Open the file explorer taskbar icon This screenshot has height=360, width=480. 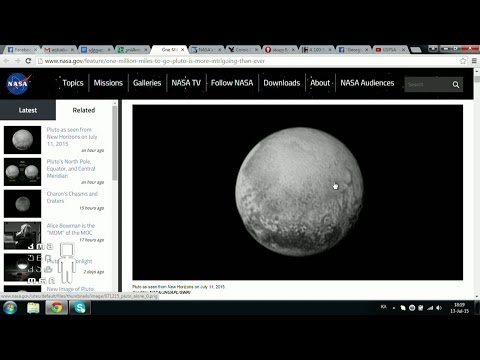[x=33, y=307]
